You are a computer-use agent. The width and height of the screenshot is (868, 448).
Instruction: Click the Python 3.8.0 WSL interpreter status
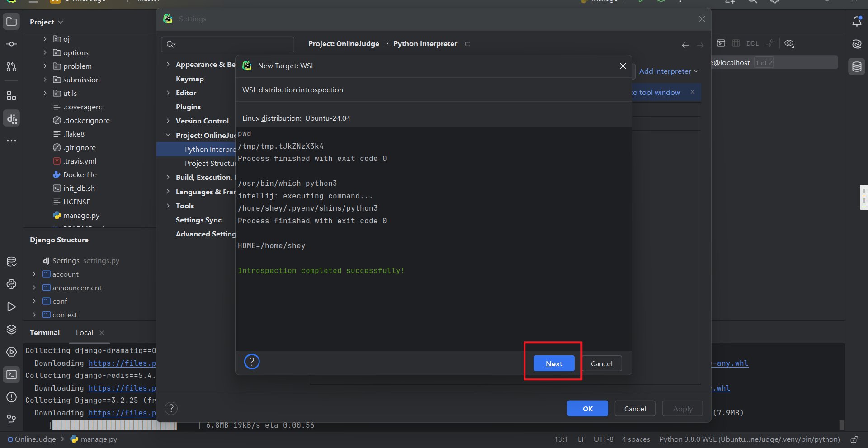coord(750,439)
